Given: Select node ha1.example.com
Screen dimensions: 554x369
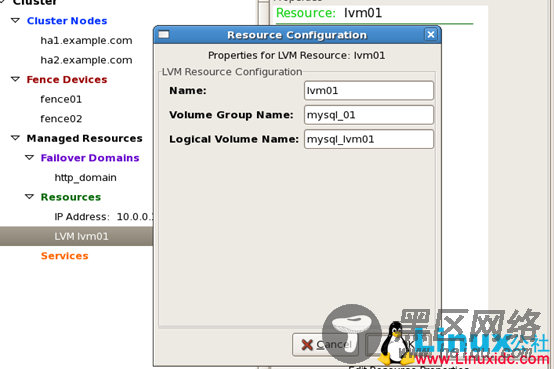Looking at the screenshot, I should pyautogui.click(x=86, y=41).
